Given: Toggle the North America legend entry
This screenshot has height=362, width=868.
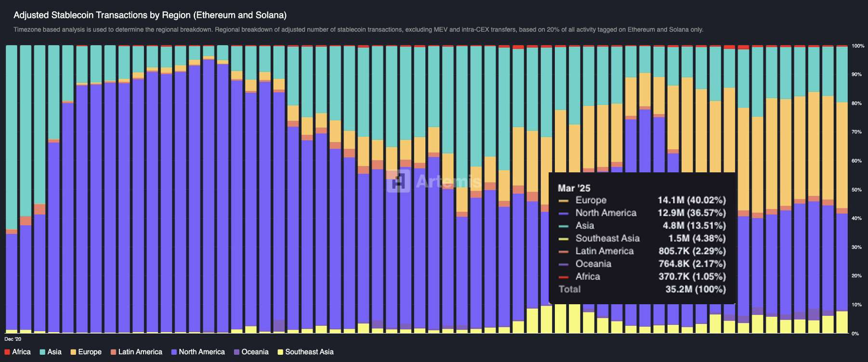Looking at the screenshot, I should coord(198,352).
